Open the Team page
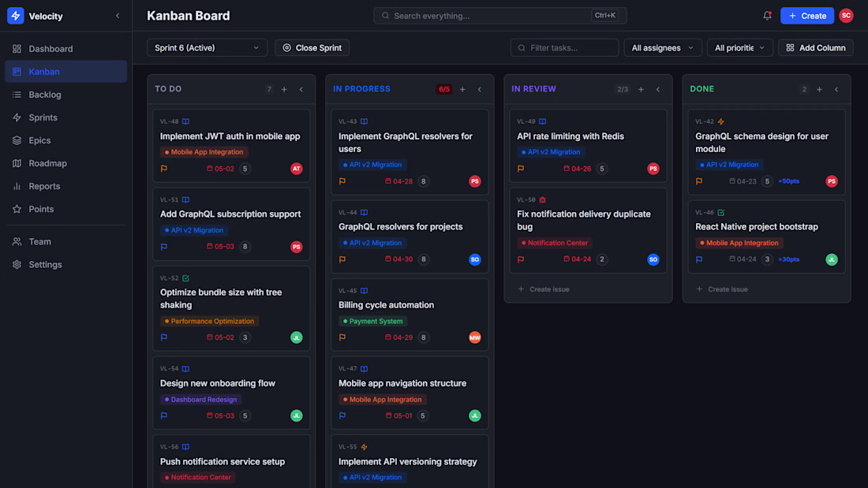 pyautogui.click(x=65, y=242)
